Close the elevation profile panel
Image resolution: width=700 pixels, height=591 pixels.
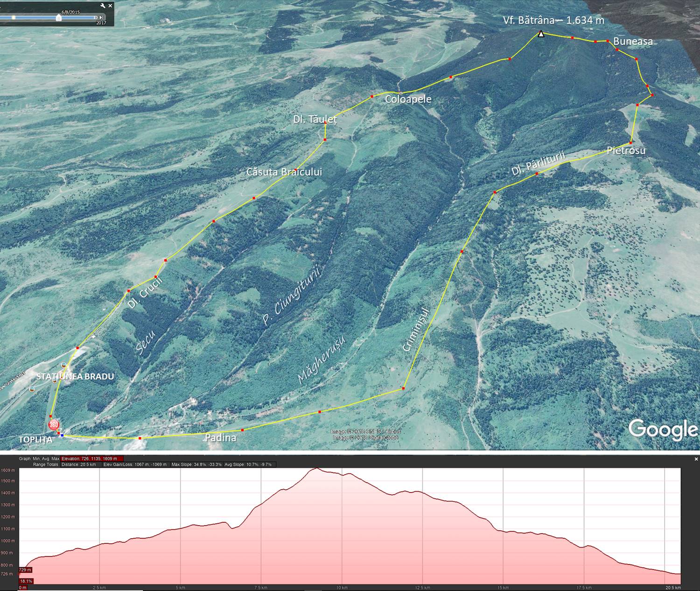click(696, 459)
